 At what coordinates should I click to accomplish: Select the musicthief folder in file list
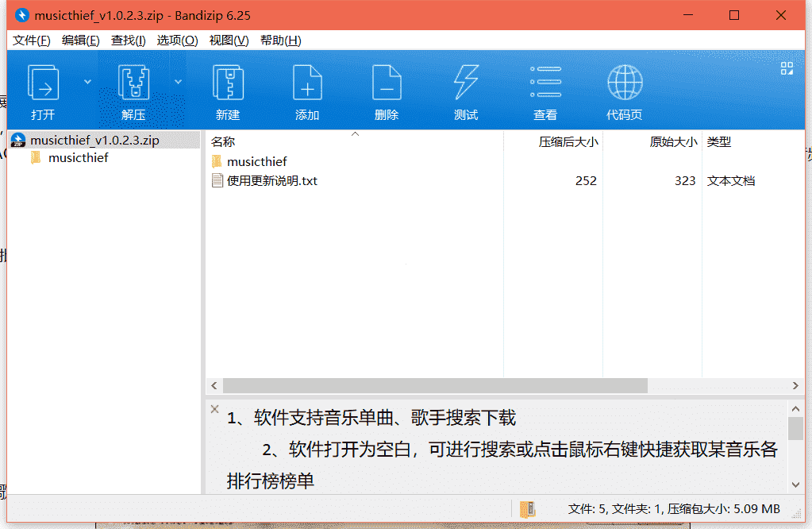[257, 162]
